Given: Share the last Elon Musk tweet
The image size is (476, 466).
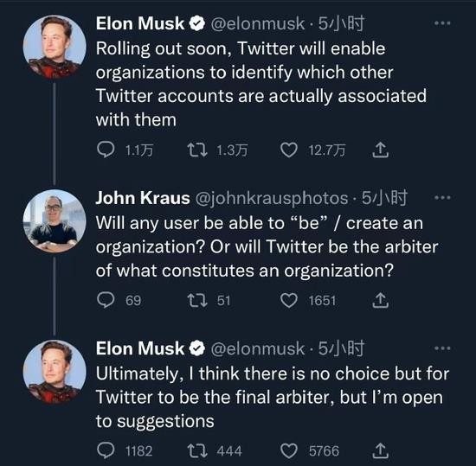Looking at the screenshot, I should 381,450.
